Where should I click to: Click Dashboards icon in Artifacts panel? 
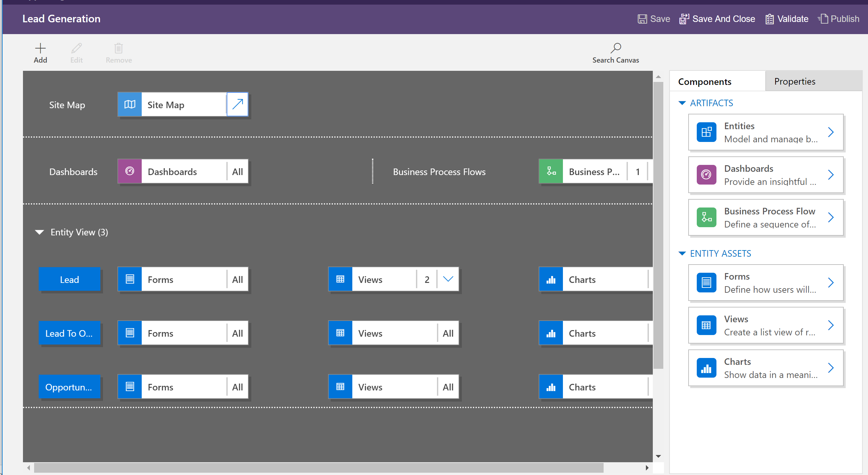click(x=706, y=175)
